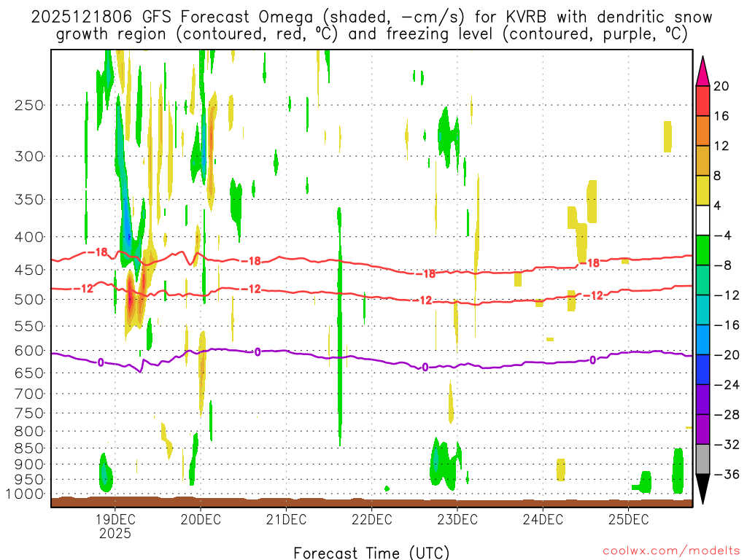Click the orange 12-16 colorbar swatch
Screen dimensions: 747x560
tap(703, 131)
